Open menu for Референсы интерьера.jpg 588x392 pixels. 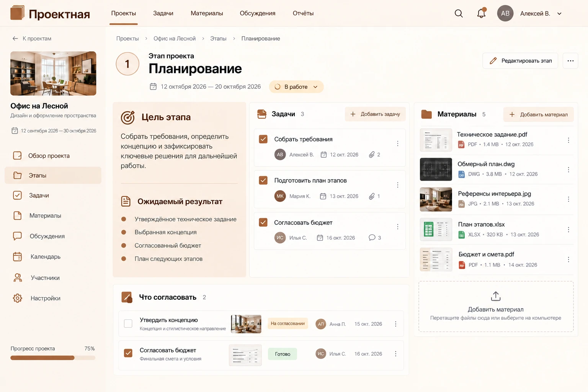tap(568, 199)
